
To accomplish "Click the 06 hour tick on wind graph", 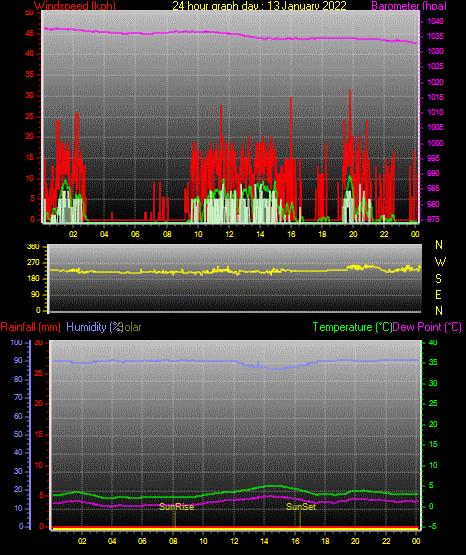I will pos(135,234).
